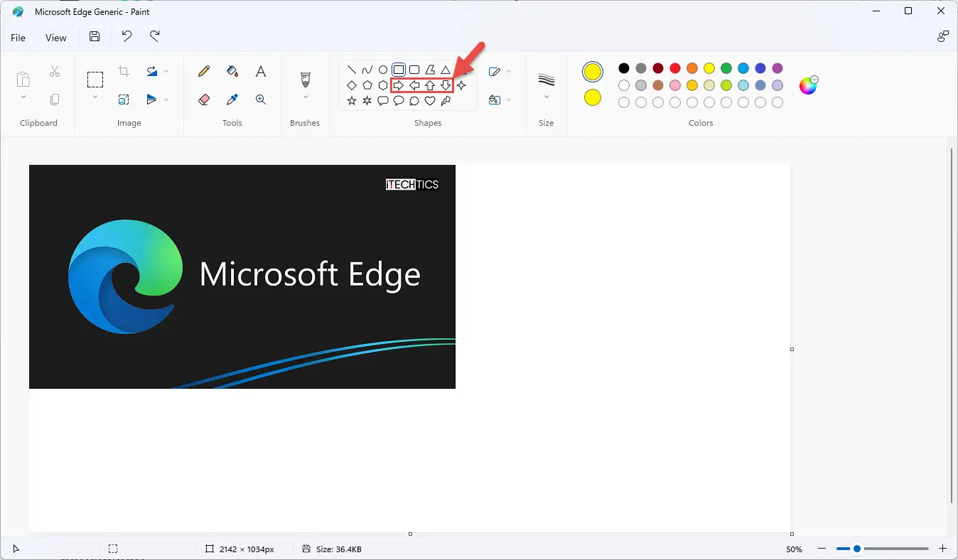Click the zoom out minus button
958x560 pixels.
pyautogui.click(x=822, y=549)
